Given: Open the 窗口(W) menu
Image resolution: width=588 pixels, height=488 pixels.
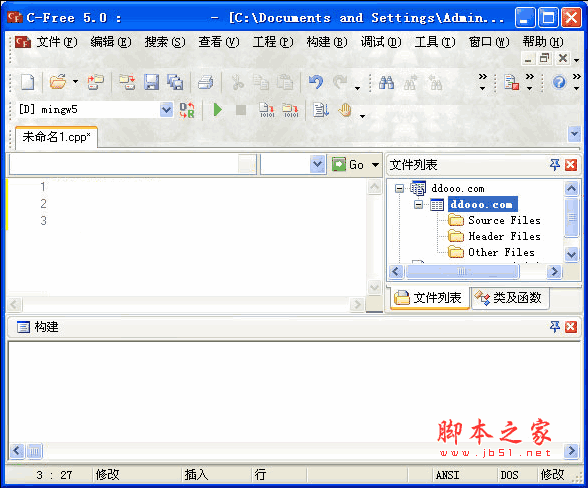Looking at the screenshot, I should 489,42.
